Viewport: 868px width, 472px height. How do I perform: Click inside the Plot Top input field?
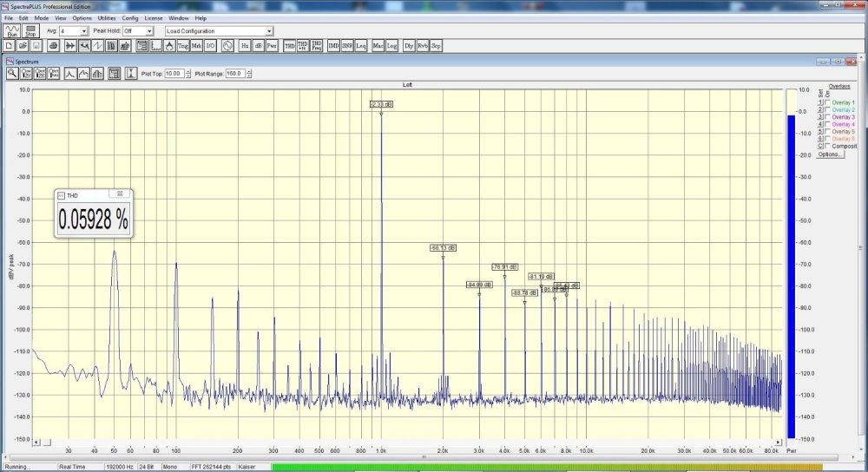[x=173, y=74]
